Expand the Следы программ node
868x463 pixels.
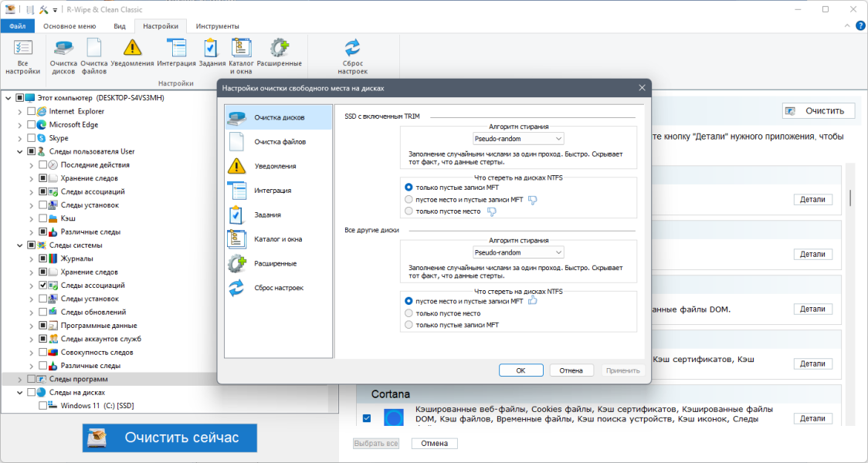pyautogui.click(x=19, y=379)
